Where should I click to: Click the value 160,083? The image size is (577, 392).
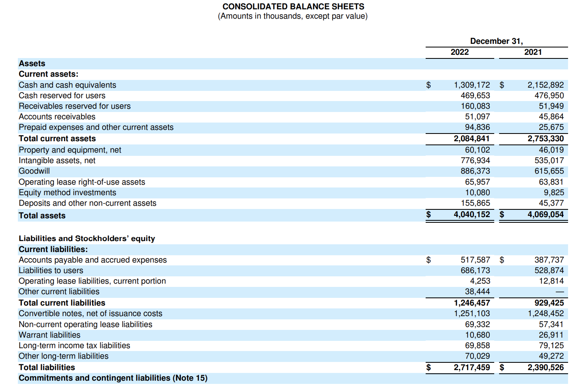475,106
